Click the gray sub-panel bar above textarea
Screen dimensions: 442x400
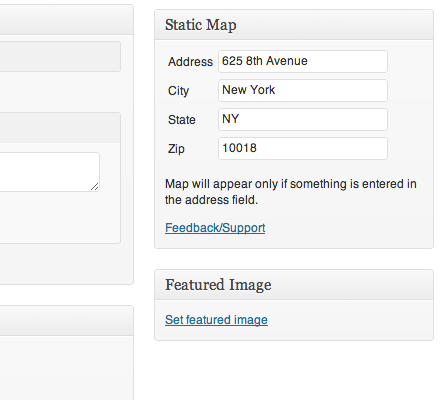[60, 128]
